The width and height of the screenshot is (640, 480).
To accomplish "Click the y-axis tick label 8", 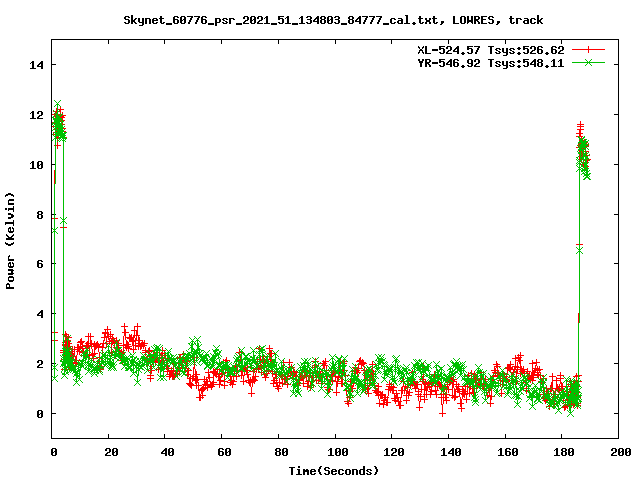I will [40, 215].
